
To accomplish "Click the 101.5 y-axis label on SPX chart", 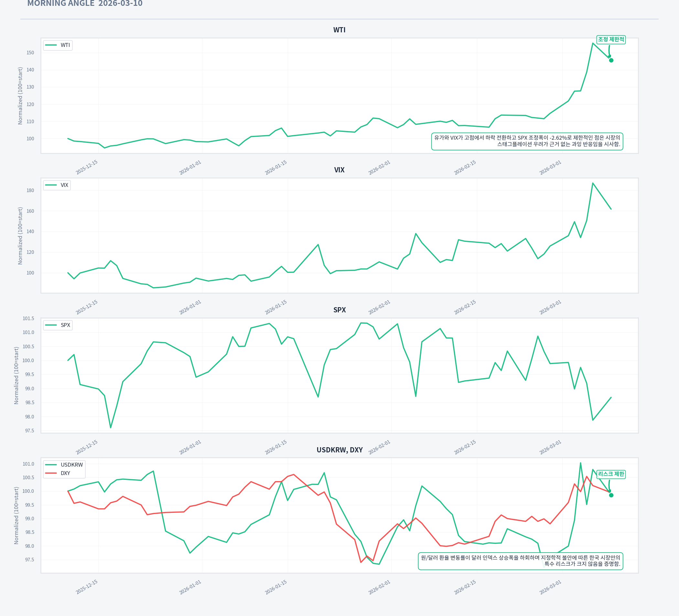I will [28, 318].
